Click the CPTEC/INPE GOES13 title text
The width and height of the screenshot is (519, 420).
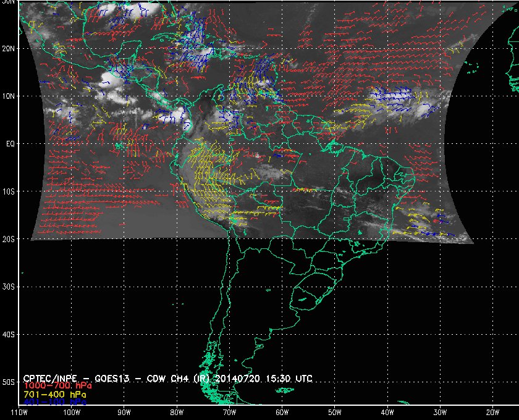(x=88, y=377)
